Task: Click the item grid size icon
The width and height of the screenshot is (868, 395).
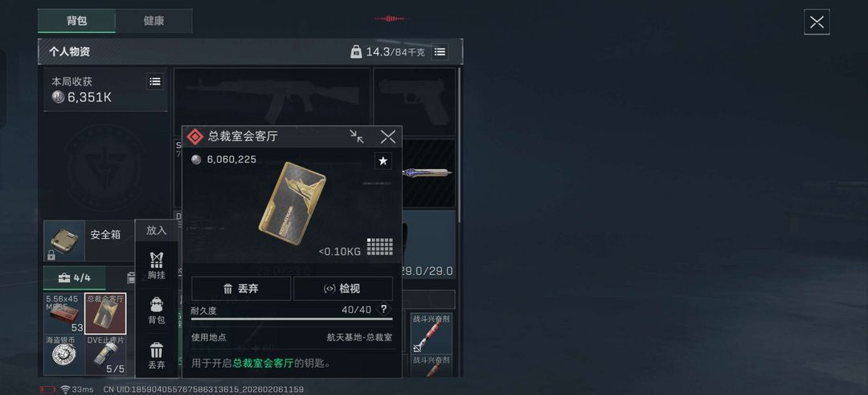Action: (379, 247)
